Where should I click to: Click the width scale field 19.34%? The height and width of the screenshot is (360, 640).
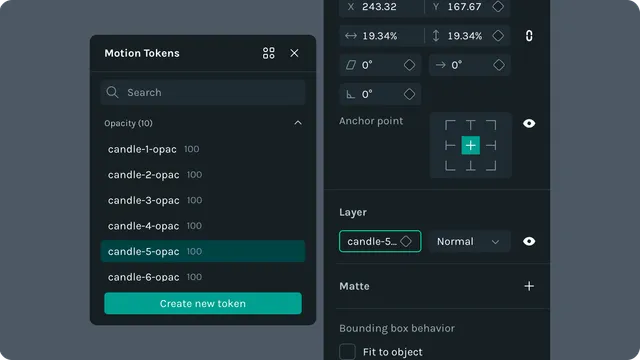pos(381,36)
